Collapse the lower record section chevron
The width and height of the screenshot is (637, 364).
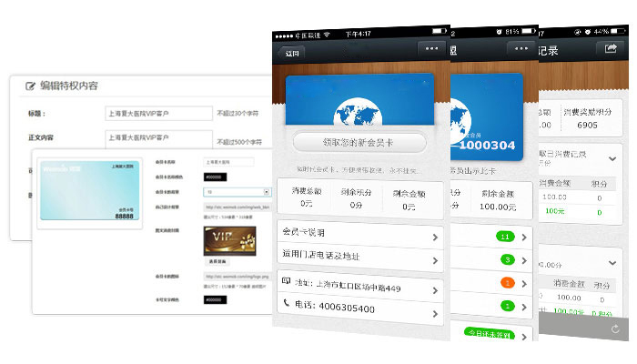(612, 259)
